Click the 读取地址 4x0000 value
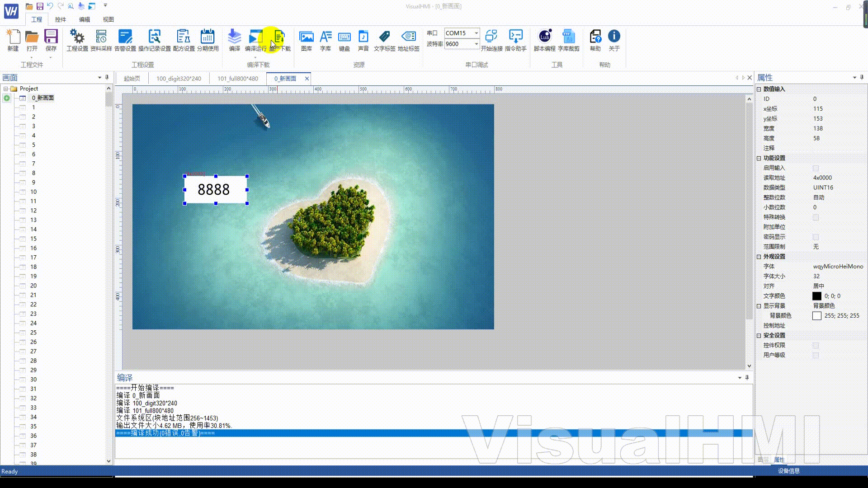This screenshot has height=488, width=868. pos(822,178)
